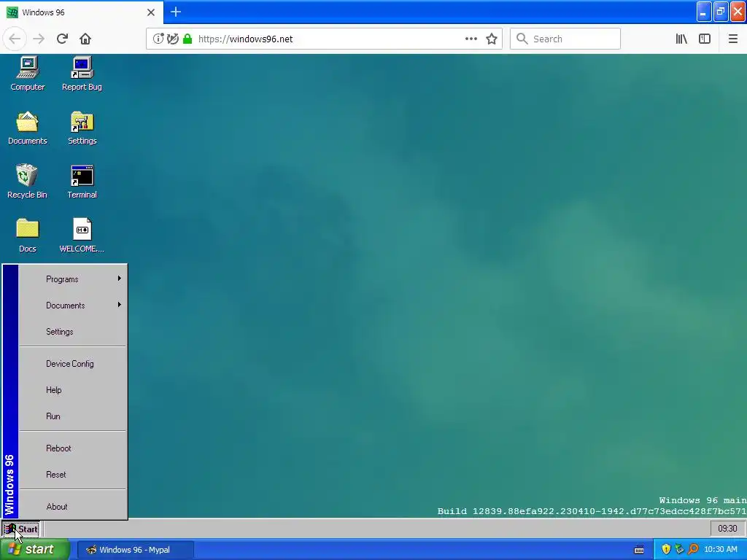
Task: Go to the browser home page
Action: coord(85,39)
